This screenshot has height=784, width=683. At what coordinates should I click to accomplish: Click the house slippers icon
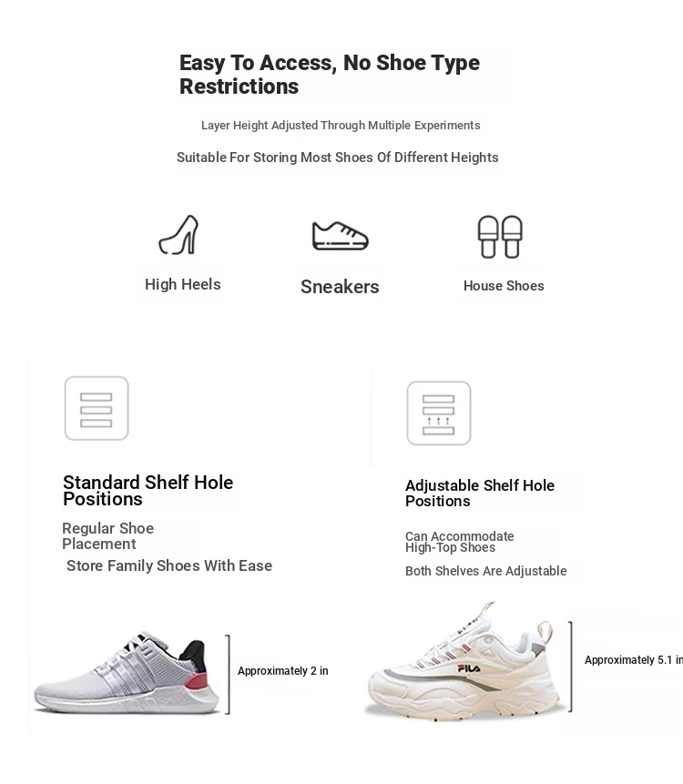click(500, 237)
